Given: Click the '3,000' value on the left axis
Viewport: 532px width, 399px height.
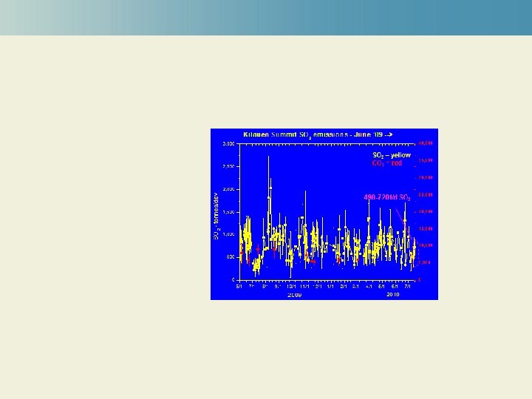Looking at the screenshot, I should click(x=228, y=144).
